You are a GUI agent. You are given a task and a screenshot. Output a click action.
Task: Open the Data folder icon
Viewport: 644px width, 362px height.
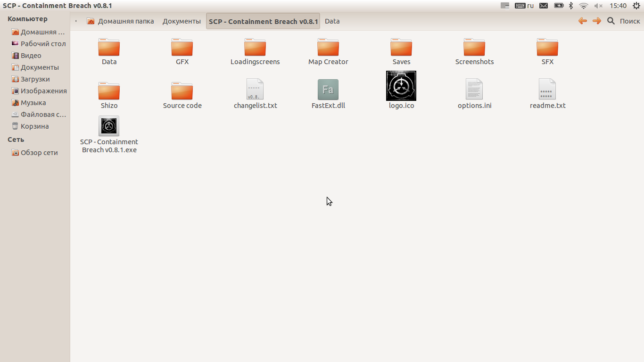click(109, 47)
